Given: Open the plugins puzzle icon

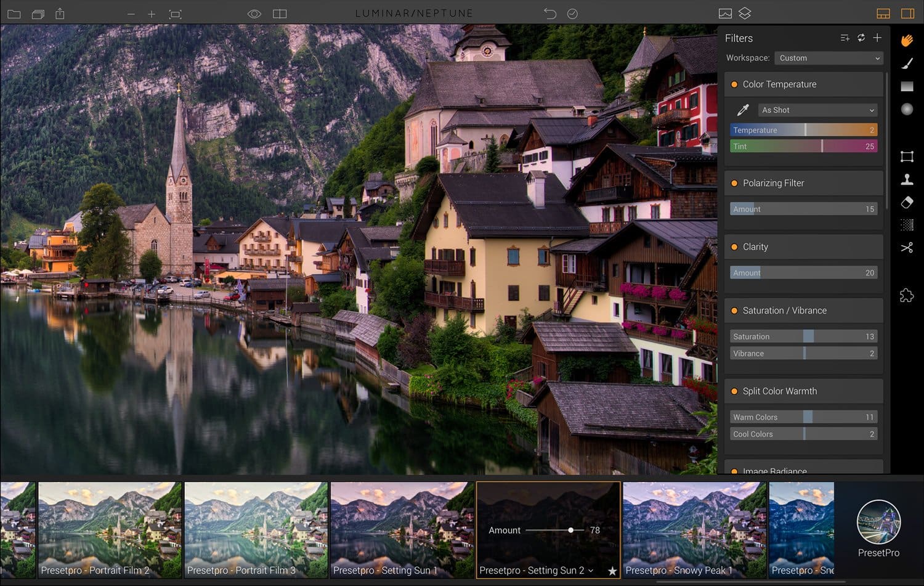Looking at the screenshot, I should pos(907,295).
